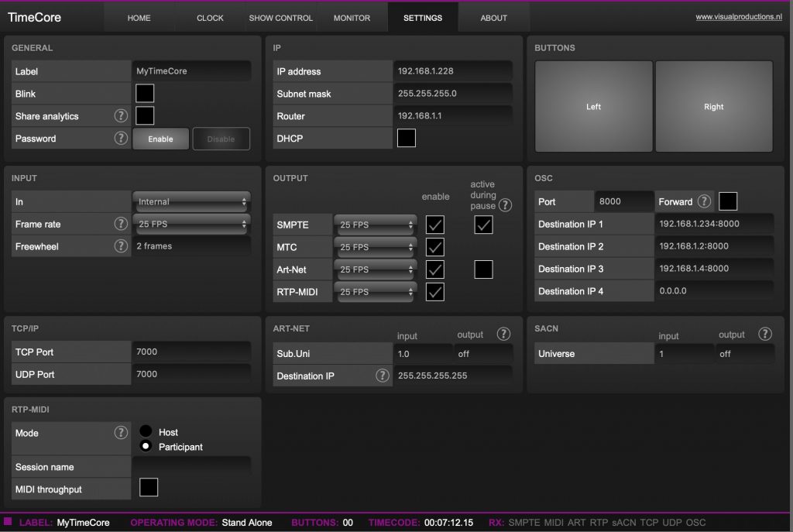Select the Participant radio button
The width and height of the screenshot is (793, 532).
point(146,446)
